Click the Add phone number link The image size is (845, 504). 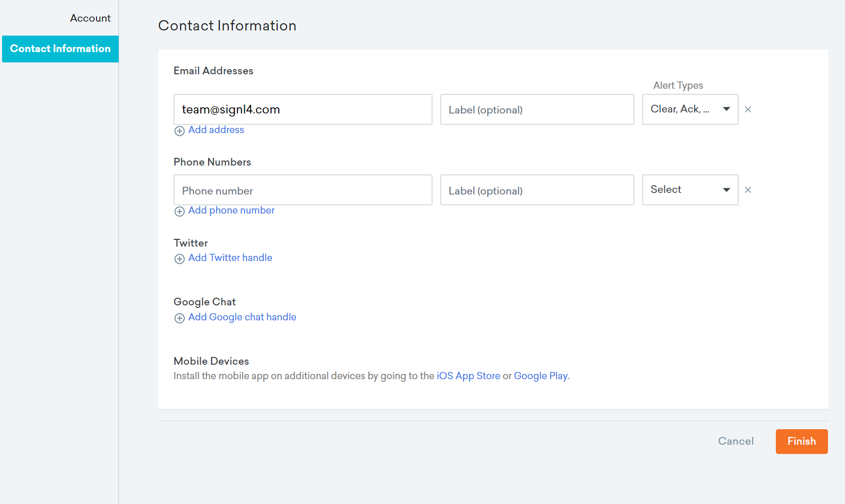[231, 210]
